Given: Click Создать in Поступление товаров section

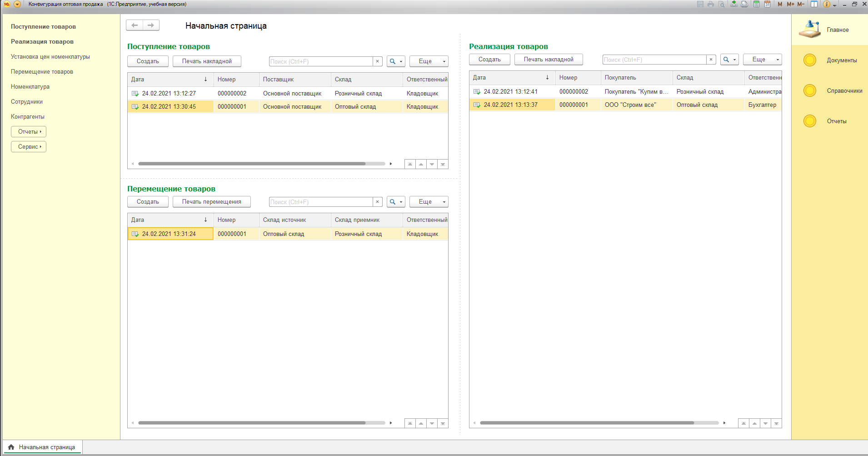Looking at the screenshot, I should (148, 61).
